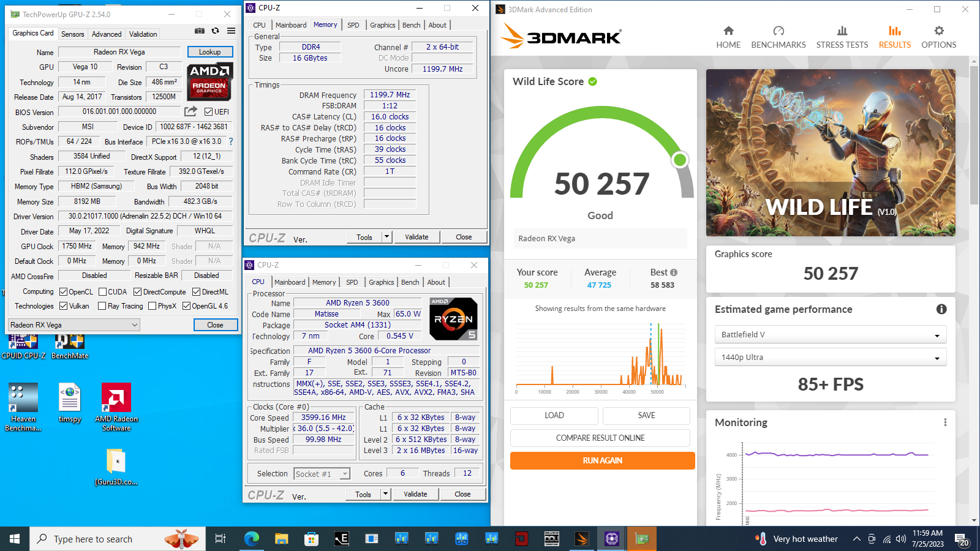This screenshot has width=980, height=551.
Task: Open File Explorer from taskbar
Action: 281,539
